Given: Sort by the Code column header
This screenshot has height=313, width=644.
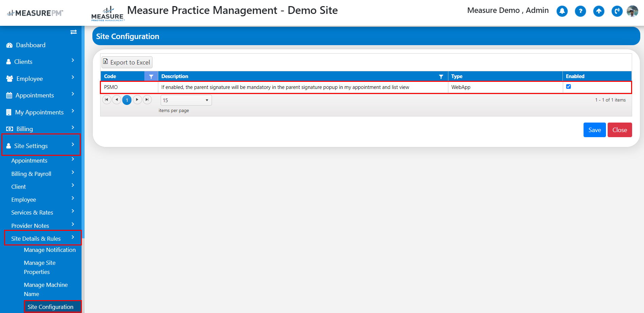Looking at the screenshot, I should [110, 76].
